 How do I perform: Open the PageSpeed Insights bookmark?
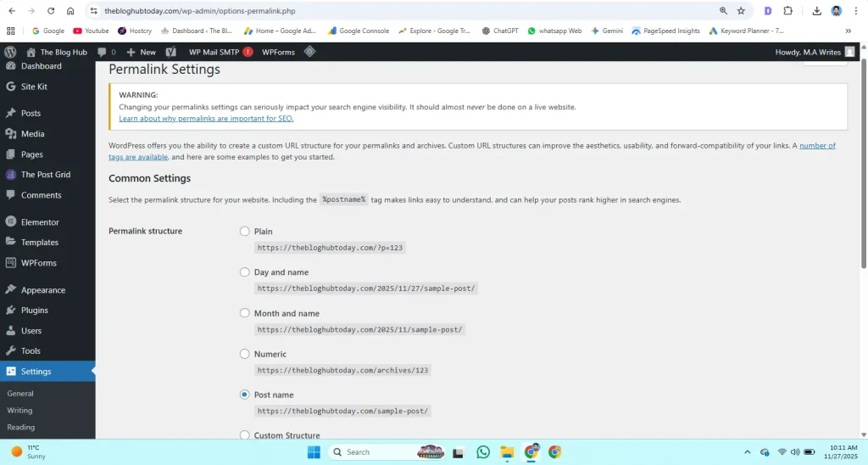(666, 31)
